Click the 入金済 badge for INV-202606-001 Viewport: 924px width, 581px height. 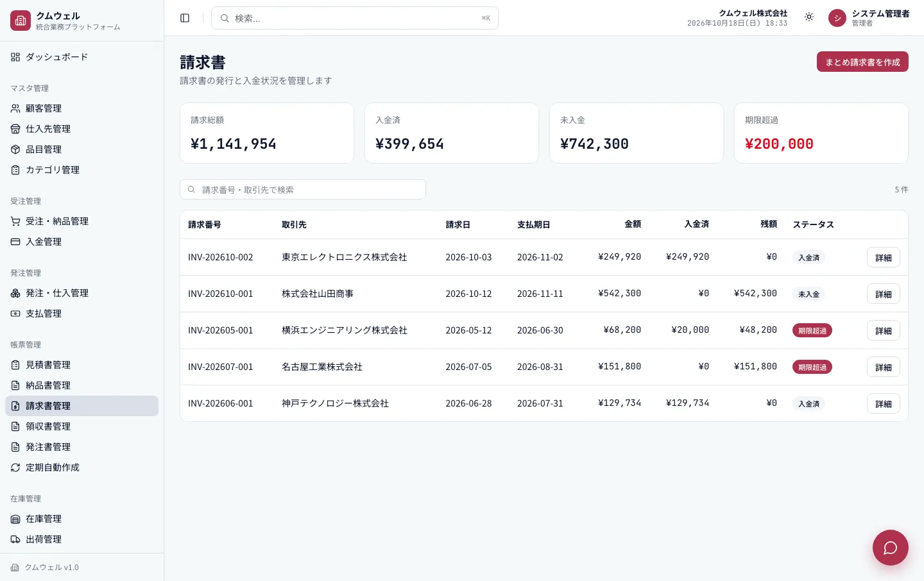[809, 403]
